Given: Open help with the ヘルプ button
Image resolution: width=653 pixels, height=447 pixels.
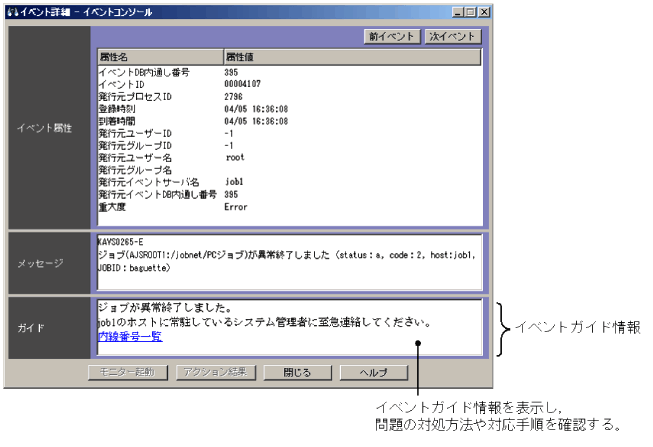Looking at the screenshot, I should click(374, 372).
